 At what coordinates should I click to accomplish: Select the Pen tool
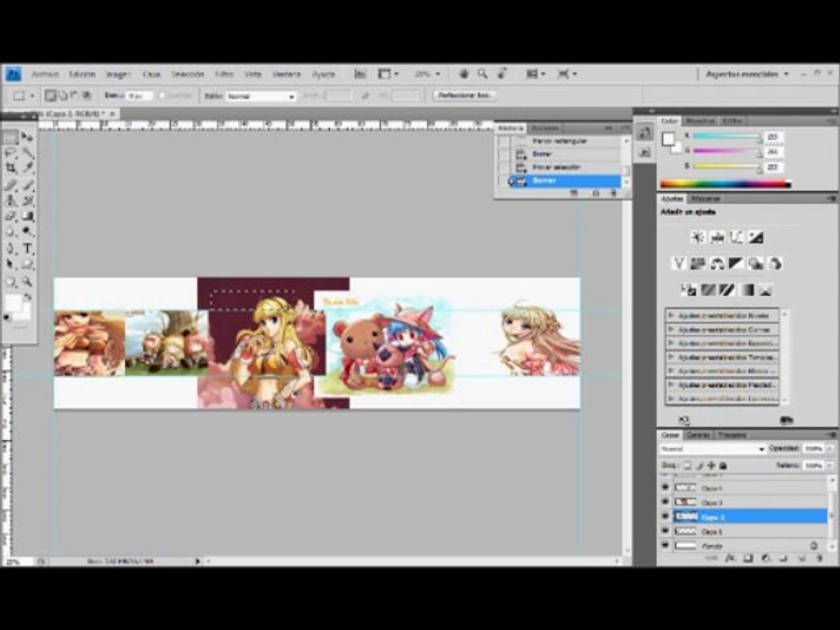coord(10,248)
